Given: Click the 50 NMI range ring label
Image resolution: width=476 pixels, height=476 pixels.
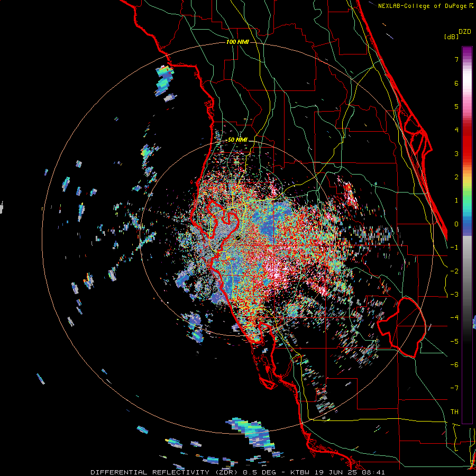Looking at the screenshot, I should tap(237, 140).
